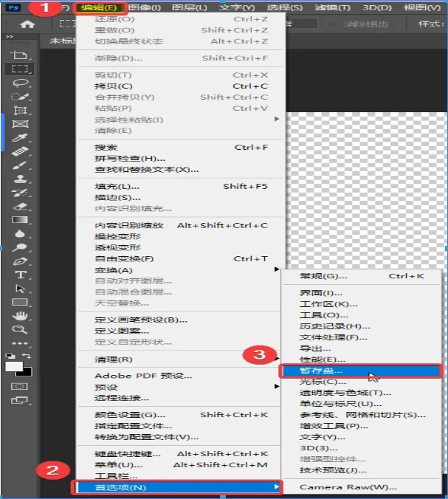Image resolution: width=448 pixels, height=499 pixels.
Task: Select the Zoom tool
Action: pyautogui.click(x=20, y=329)
